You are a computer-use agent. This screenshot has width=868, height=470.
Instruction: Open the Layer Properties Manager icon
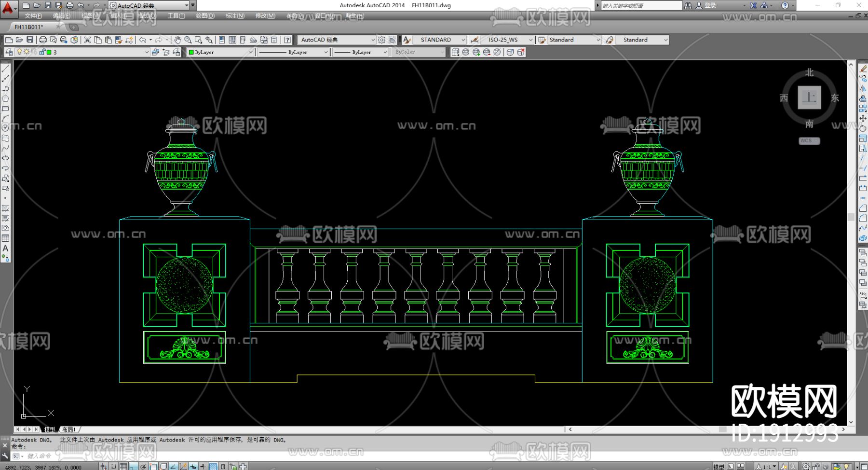[9, 52]
